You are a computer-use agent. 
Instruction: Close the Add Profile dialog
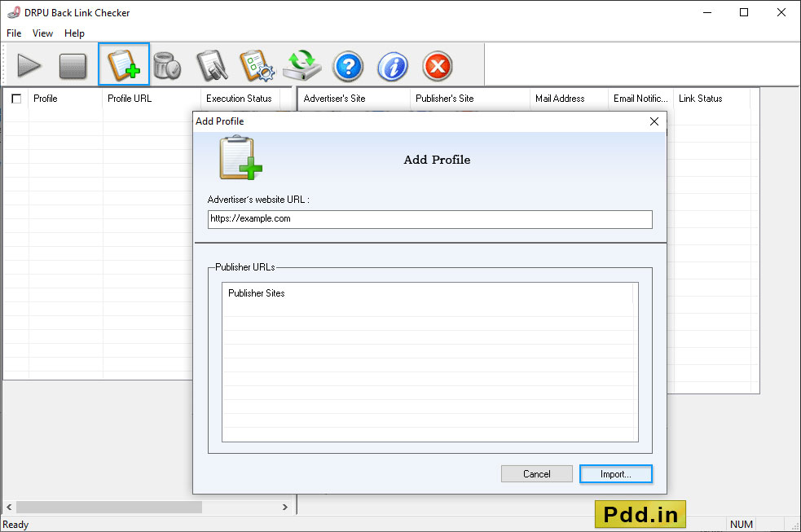tap(654, 121)
